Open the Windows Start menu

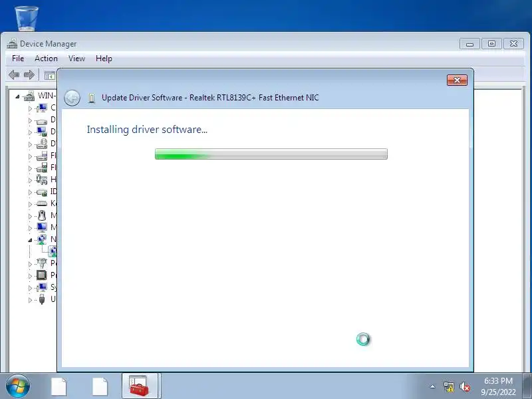click(18, 386)
